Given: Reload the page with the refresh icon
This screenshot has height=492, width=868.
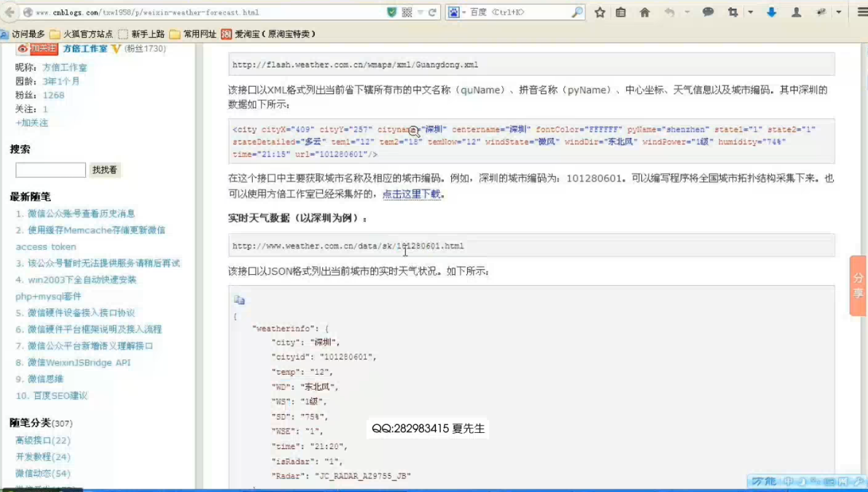Looking at the screenshot, I should click(432, 12).
